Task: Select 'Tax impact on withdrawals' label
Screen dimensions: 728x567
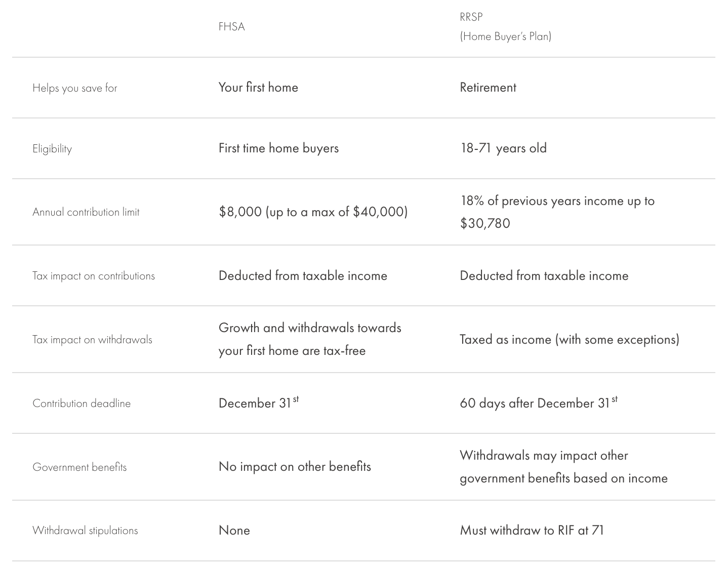Action: [92, 340]
